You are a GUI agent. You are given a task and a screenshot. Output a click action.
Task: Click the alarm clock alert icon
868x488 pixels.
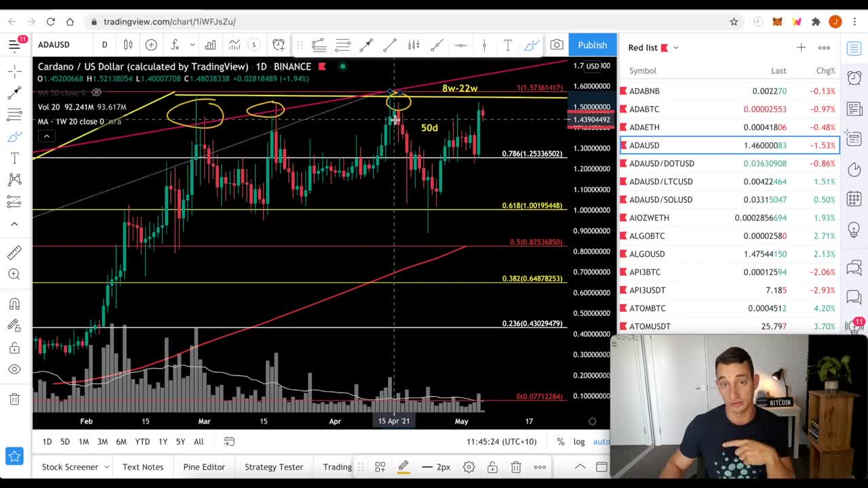[279, 45]
